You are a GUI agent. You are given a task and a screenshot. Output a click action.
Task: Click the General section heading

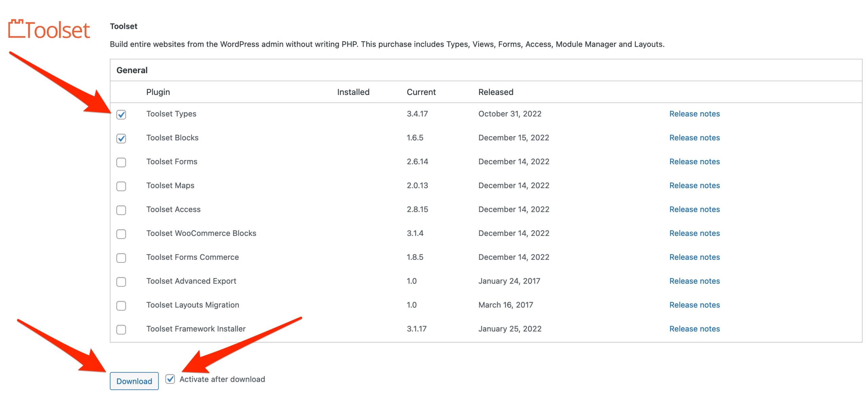132,70
